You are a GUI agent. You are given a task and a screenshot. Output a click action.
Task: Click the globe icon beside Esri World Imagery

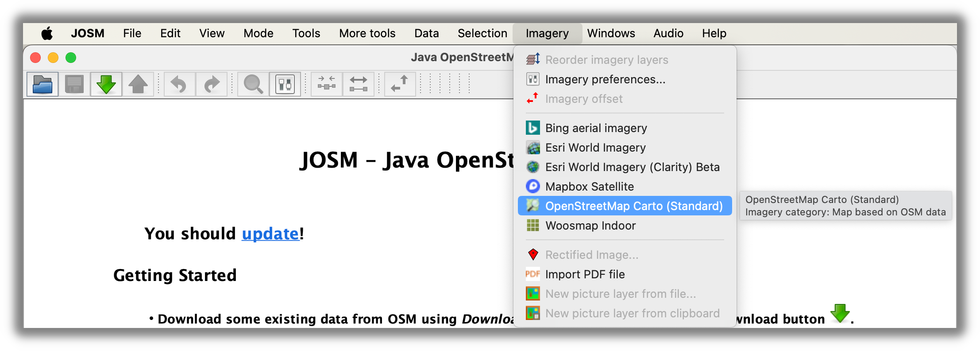coord(533,147)
